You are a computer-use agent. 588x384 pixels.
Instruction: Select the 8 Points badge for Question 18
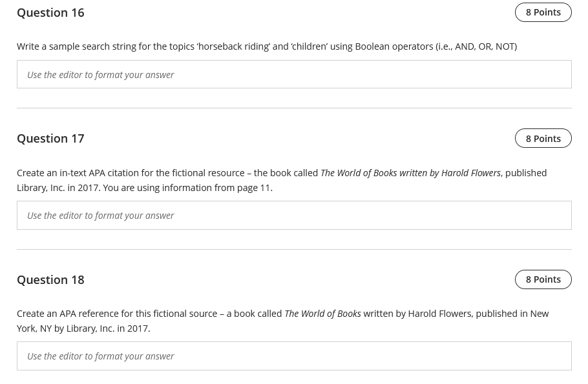click(543, 279)
